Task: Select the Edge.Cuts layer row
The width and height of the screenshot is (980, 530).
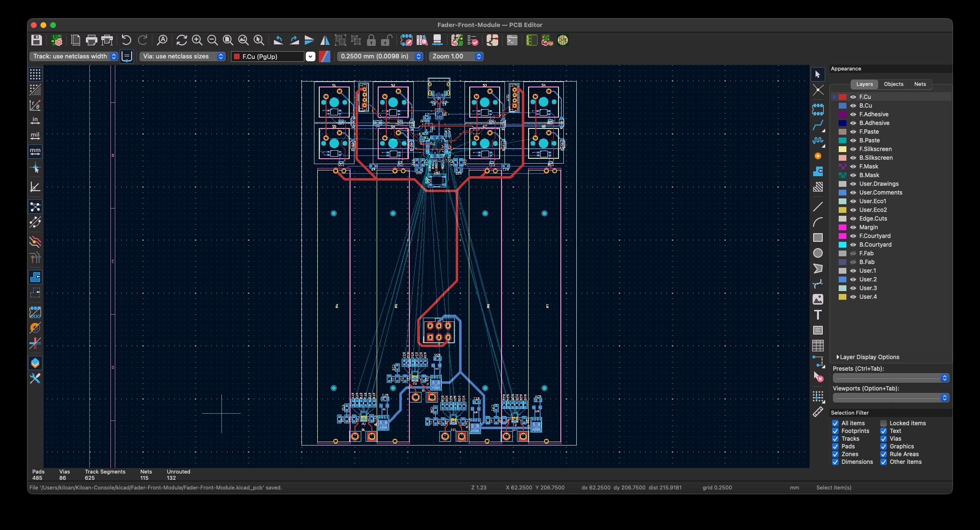Action: click(873, 219)
